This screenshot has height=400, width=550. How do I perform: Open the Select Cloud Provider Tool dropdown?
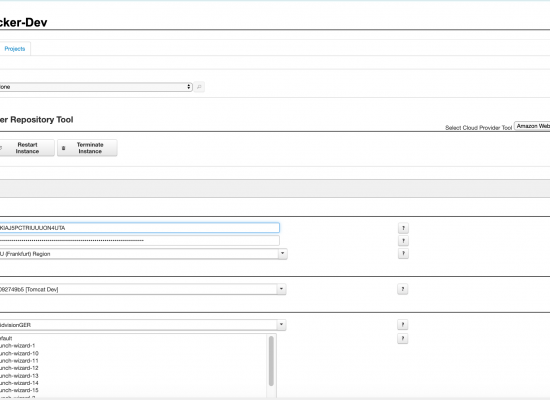(532, 126)
